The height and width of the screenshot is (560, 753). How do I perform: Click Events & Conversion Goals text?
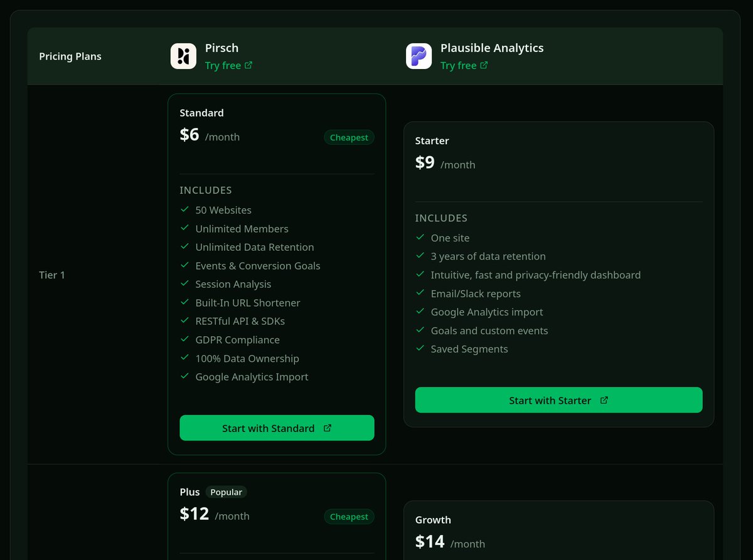(x=258, y=266)
